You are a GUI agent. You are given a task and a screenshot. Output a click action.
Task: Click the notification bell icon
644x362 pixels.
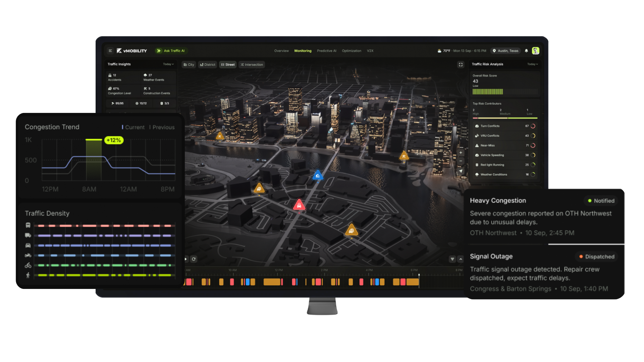(526, 51)
